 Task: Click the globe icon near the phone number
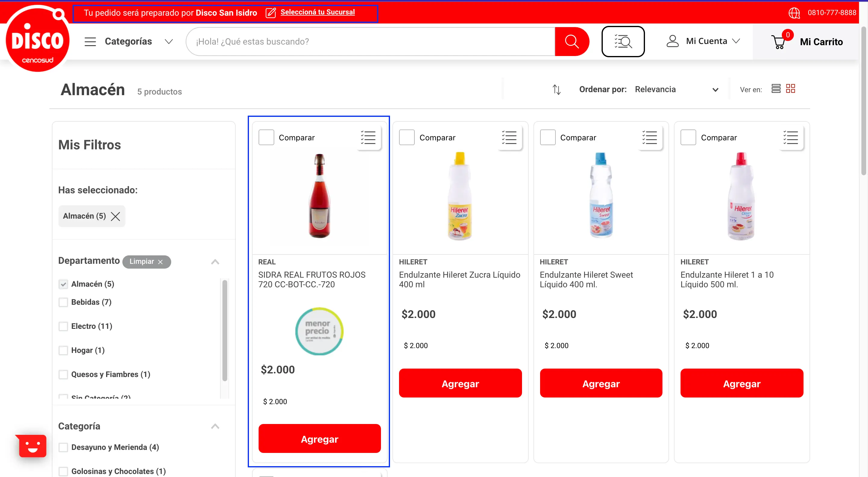click(794, 12)
